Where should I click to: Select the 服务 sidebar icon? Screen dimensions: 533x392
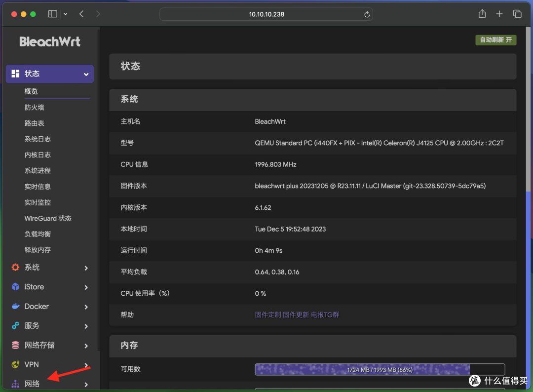pyautogui.click(x=14, y=326)
